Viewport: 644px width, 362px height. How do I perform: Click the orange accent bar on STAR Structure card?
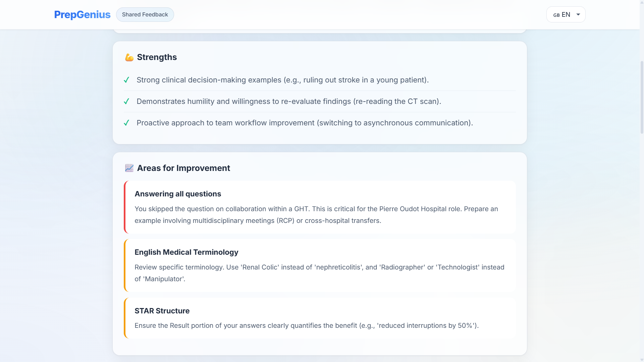125,318
